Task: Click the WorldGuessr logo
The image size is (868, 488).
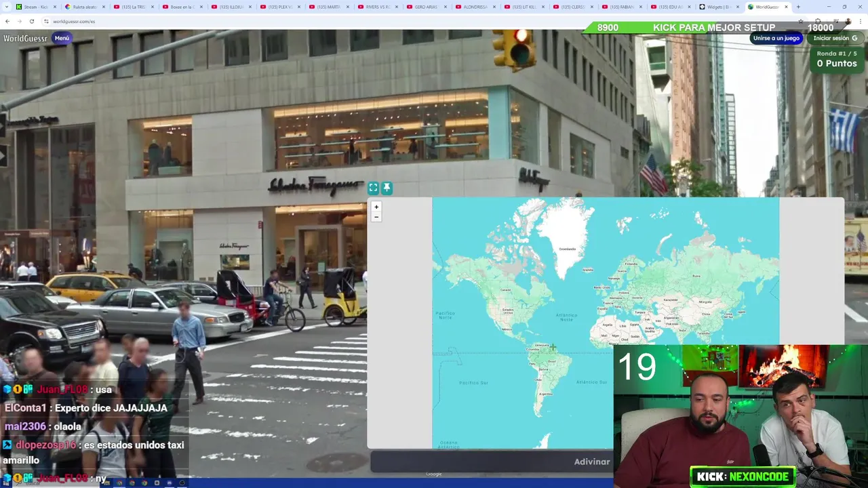Action: pos(26,38)
